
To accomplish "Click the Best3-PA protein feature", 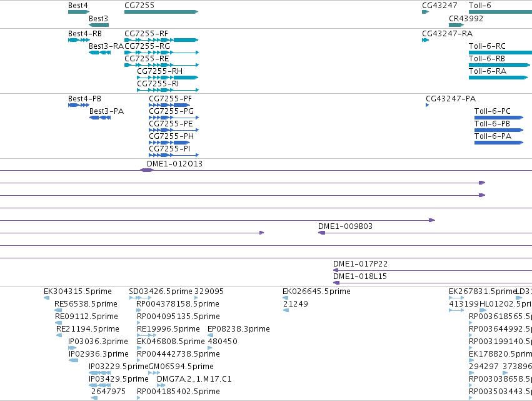I will pyautogui.click(x=100, y=118).
